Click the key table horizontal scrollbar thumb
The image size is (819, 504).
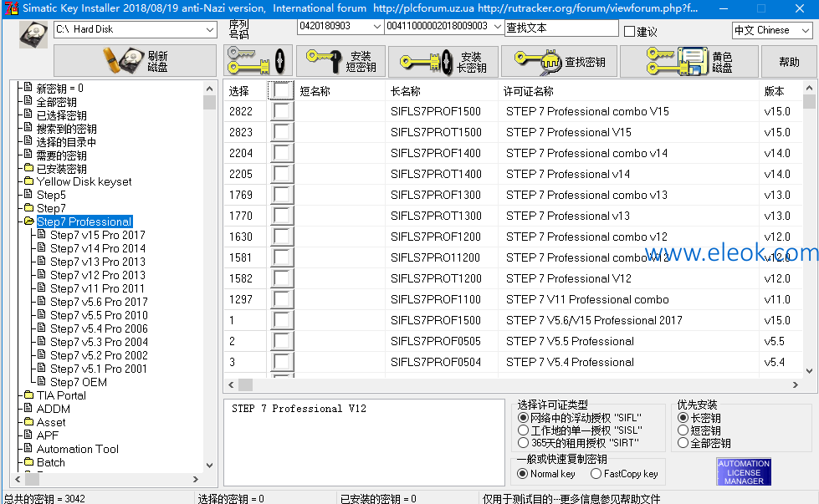pyautogui.click(x=245, y=385)
